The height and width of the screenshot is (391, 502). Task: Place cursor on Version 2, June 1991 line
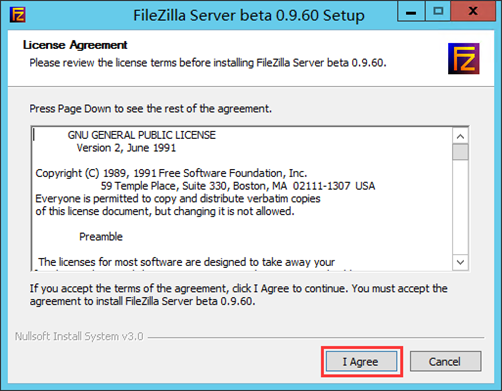pyautogui.click(x=126, y=148)
